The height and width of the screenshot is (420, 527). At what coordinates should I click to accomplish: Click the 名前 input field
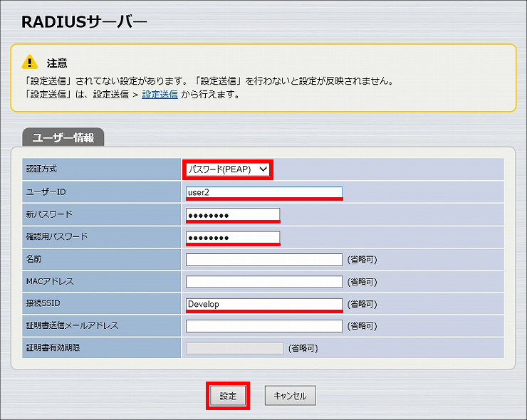(264, 260)
